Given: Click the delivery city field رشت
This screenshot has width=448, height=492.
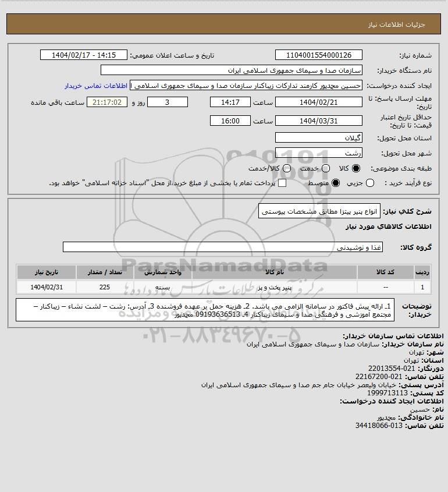Looking at the screenshot, I should (x=318, y=153).
